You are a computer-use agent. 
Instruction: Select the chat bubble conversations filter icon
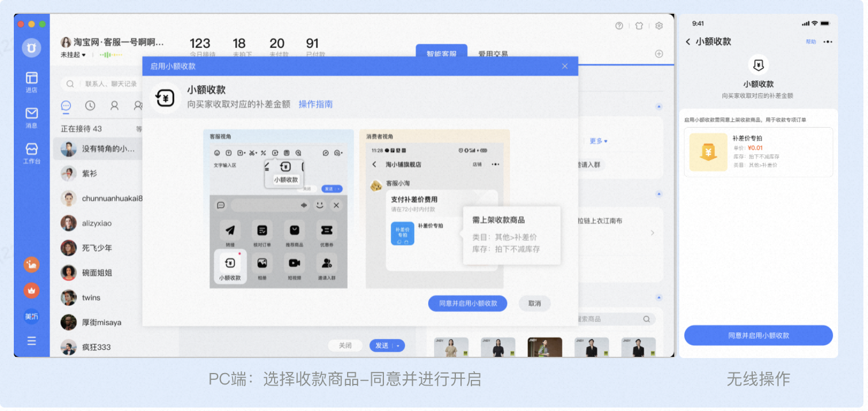66,105
